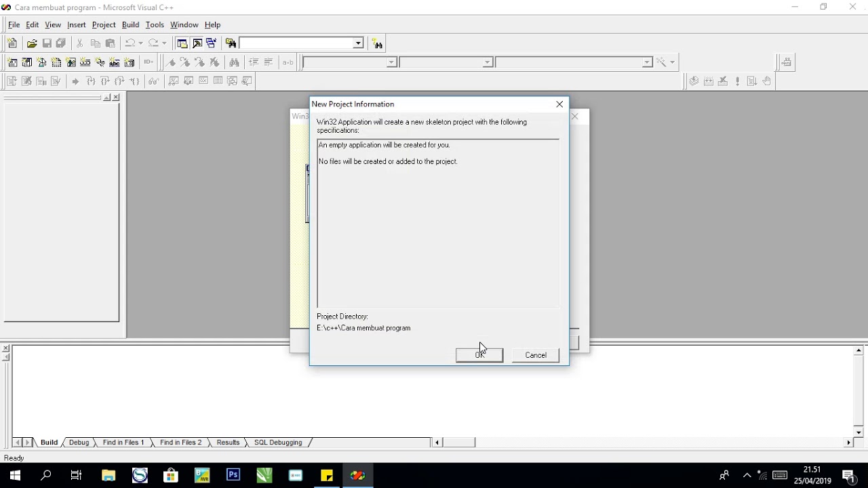Click the QuickWatch glasses icon
The height and width of the screenshot is (488, 868).
point(154,81)
